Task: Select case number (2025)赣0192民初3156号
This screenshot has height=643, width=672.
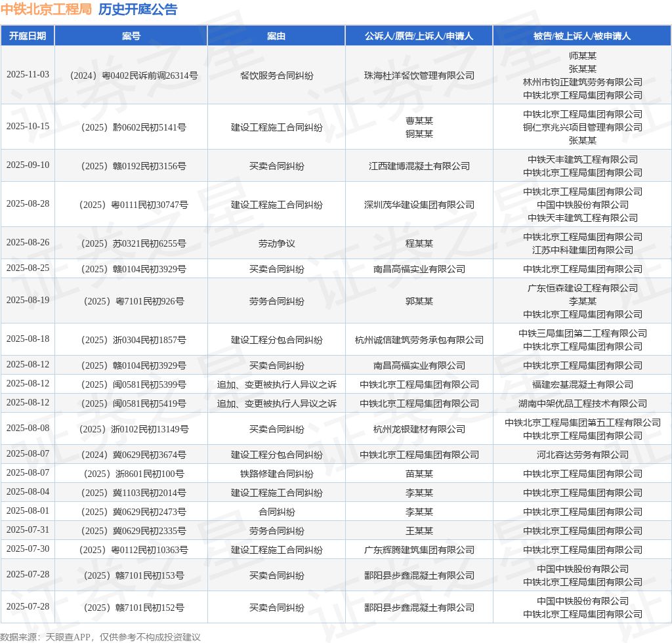Action: point(134,166)
